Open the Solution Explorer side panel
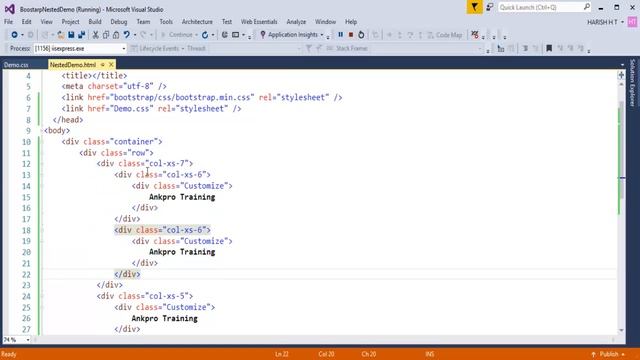Image resolution: width=640 pixels, height=360 pixels. (x=633, y=83)
